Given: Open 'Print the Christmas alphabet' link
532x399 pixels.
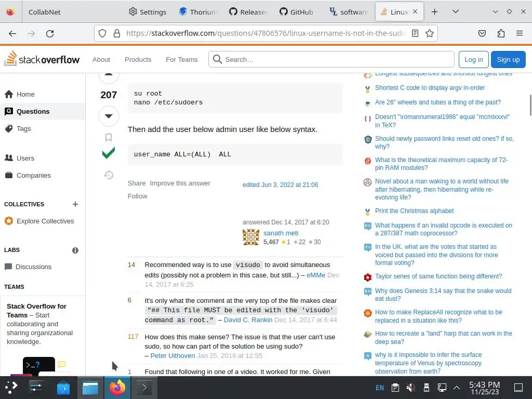Looking at the screenshot, I should [414, 211].
